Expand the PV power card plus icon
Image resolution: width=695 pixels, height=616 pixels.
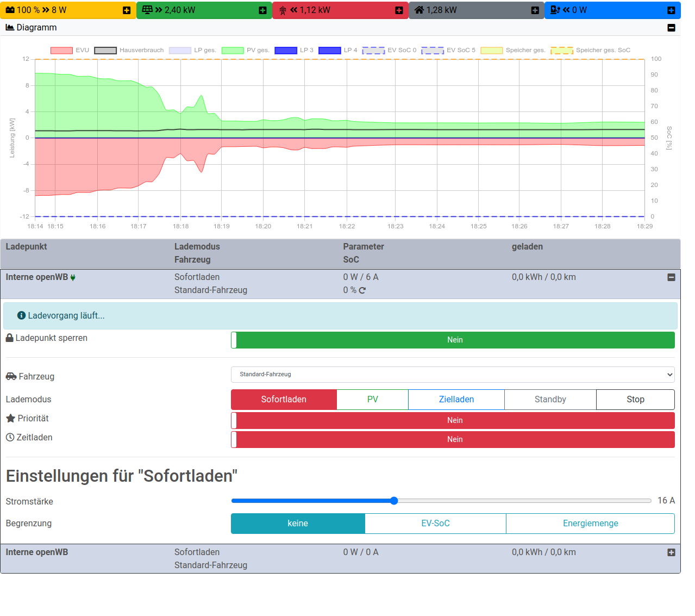pos(262,10)
